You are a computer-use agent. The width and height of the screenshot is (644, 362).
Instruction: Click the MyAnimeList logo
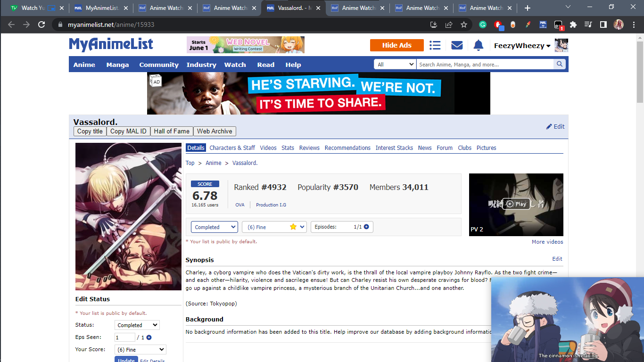(111, 44)
